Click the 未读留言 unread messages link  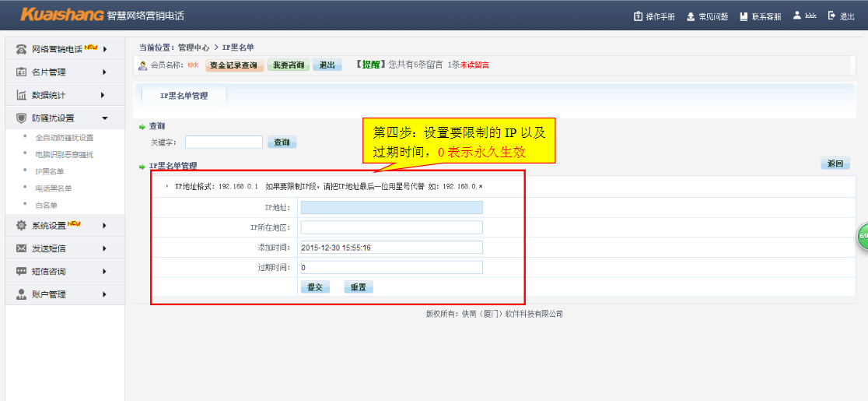click(x=474, y=65)
